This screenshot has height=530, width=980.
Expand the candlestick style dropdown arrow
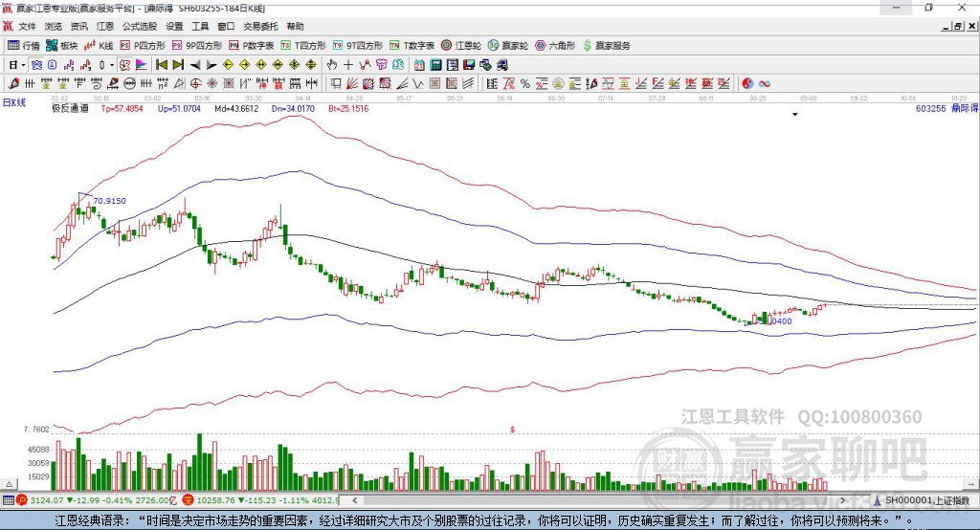click(112, 65)
